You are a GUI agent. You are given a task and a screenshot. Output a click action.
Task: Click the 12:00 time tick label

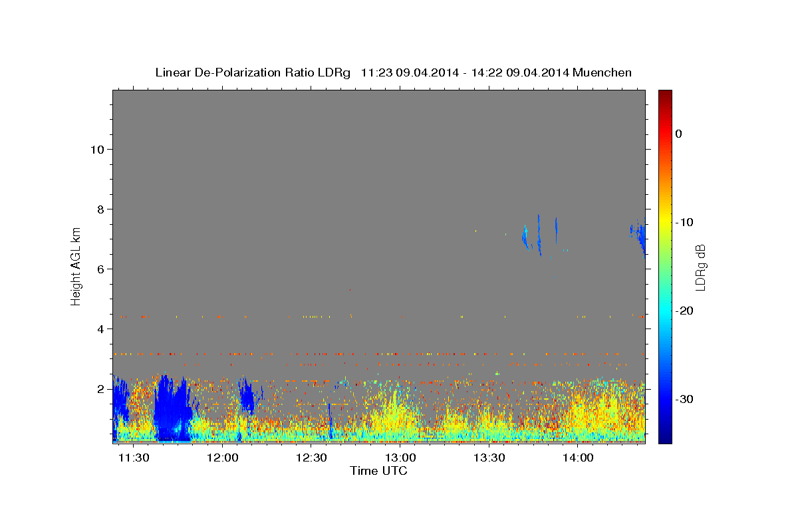coord(223,458)
